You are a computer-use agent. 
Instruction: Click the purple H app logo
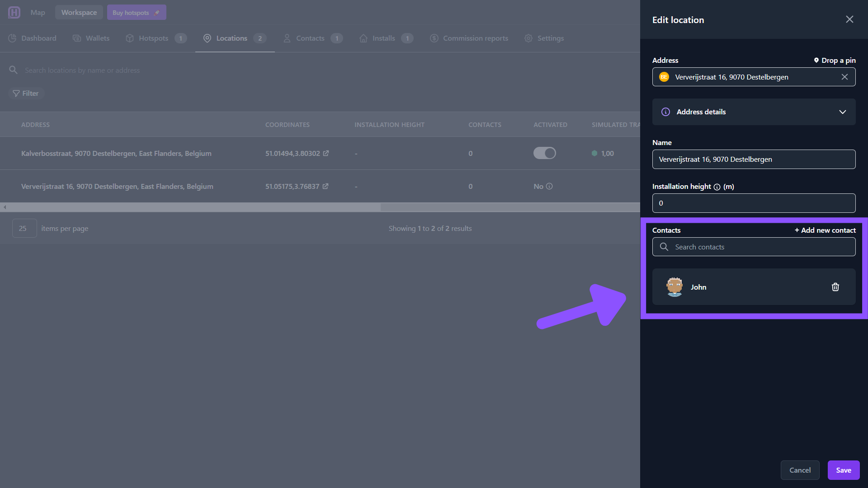(x=14, y=12)
